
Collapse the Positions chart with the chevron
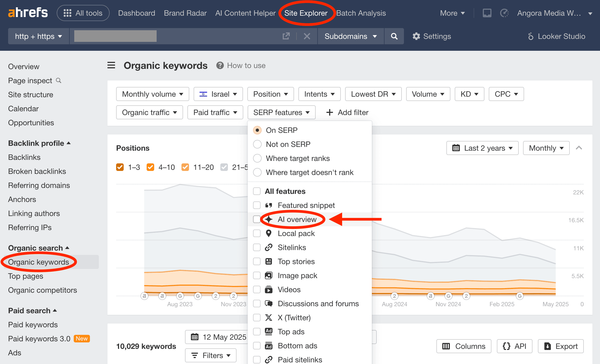point(579,148)
